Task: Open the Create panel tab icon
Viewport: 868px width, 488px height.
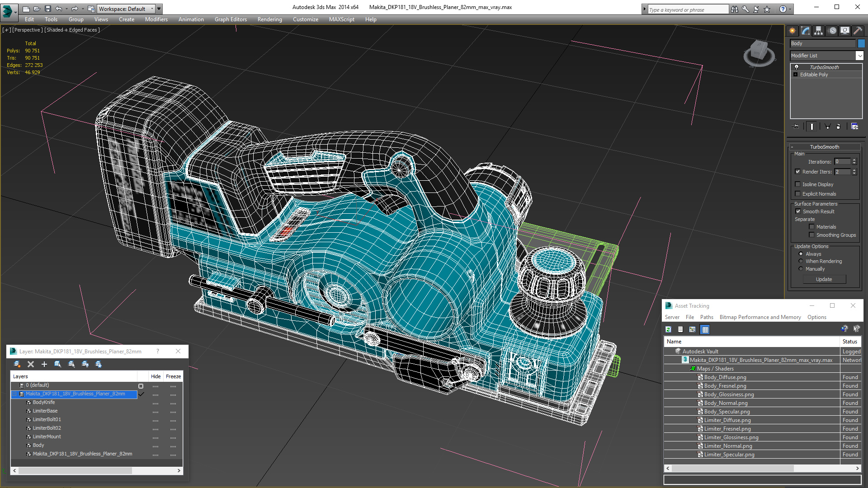Action: tap(793, 31)
